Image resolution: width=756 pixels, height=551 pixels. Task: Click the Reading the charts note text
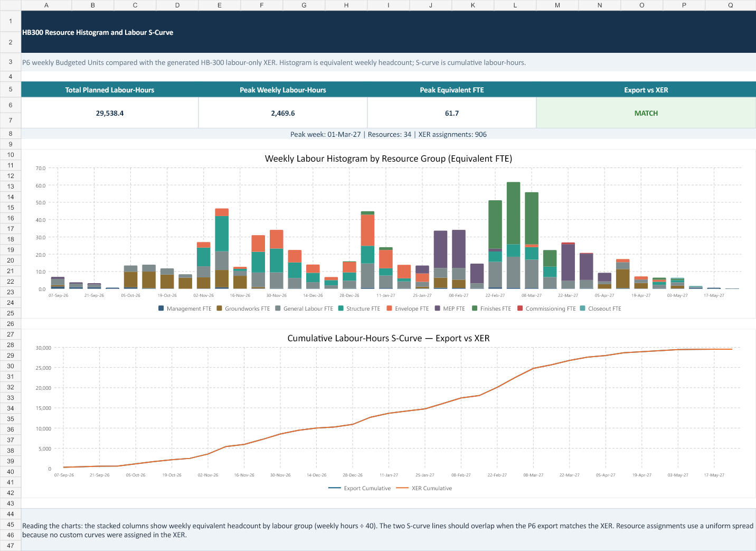click(x=388, y=530)
